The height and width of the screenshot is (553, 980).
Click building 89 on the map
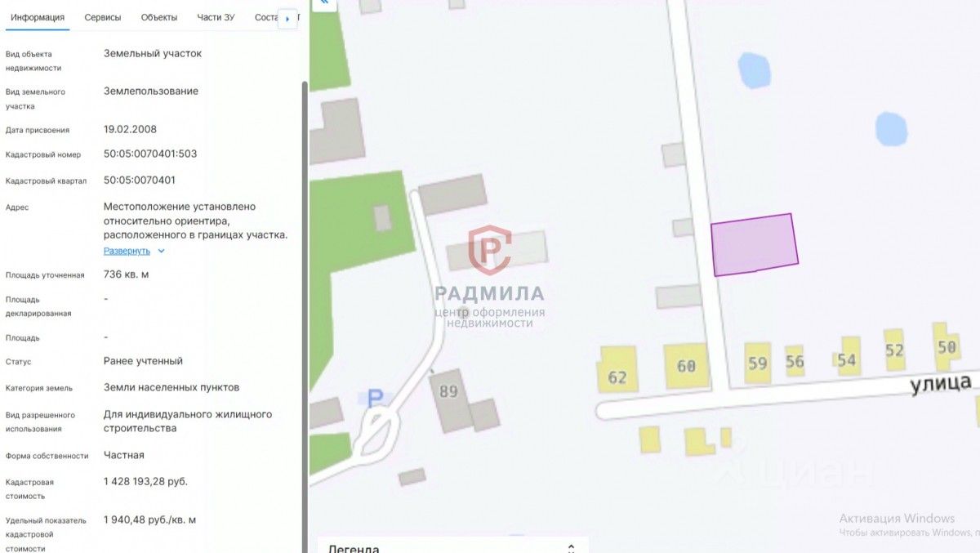pyautogui.click(x=448, y=391)
